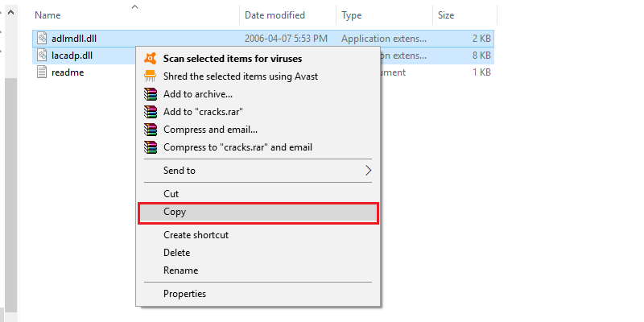Select Cut in the context menu
Image resolution: width=644 pixels, height=322 pixels.
point(171,194)
